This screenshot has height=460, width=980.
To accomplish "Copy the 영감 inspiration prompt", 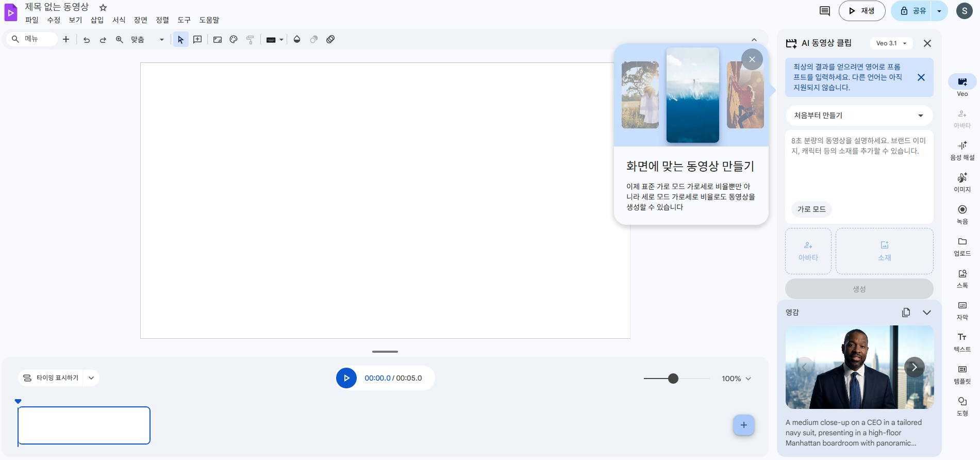I will tap(906, 313).
